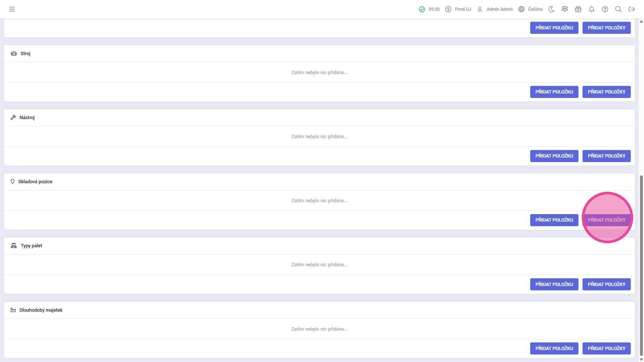Screen dimensions: 644x362
Task: Open the První UJ unit selector
Action: pyautogui.click(x=458, y=9)
